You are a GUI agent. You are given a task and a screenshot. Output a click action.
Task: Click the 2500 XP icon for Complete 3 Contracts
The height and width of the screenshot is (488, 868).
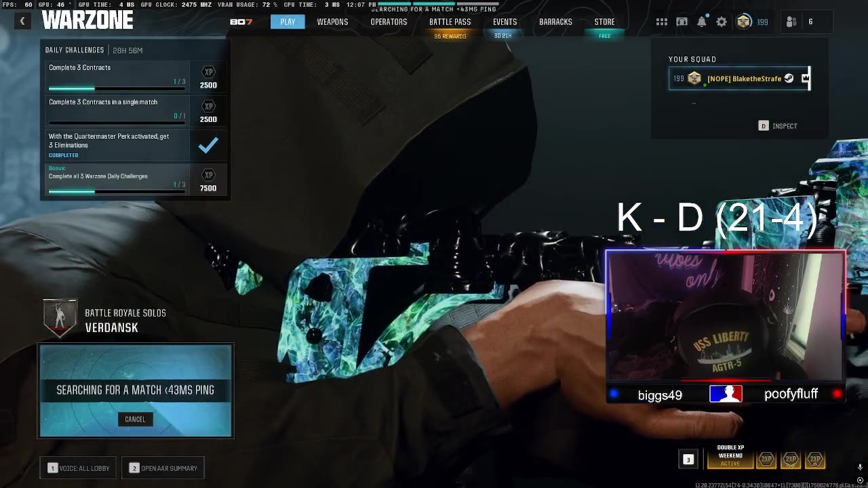coord(209,72)
